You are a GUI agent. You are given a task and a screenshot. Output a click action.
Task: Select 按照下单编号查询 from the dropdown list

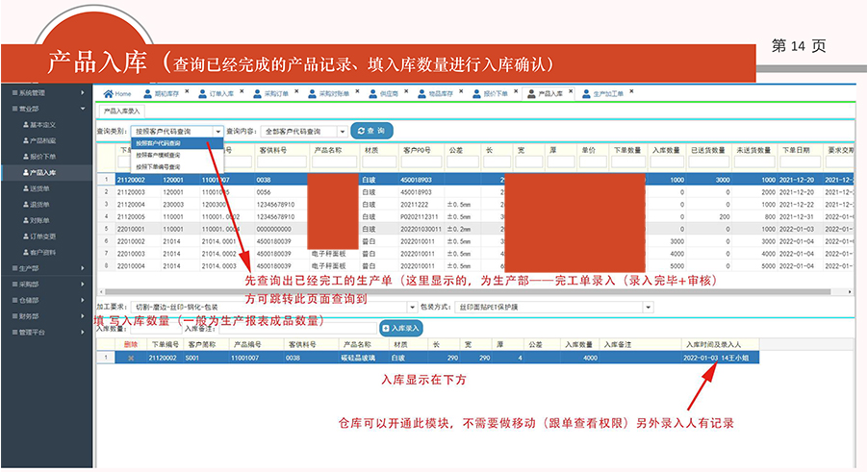coord(163,166)
